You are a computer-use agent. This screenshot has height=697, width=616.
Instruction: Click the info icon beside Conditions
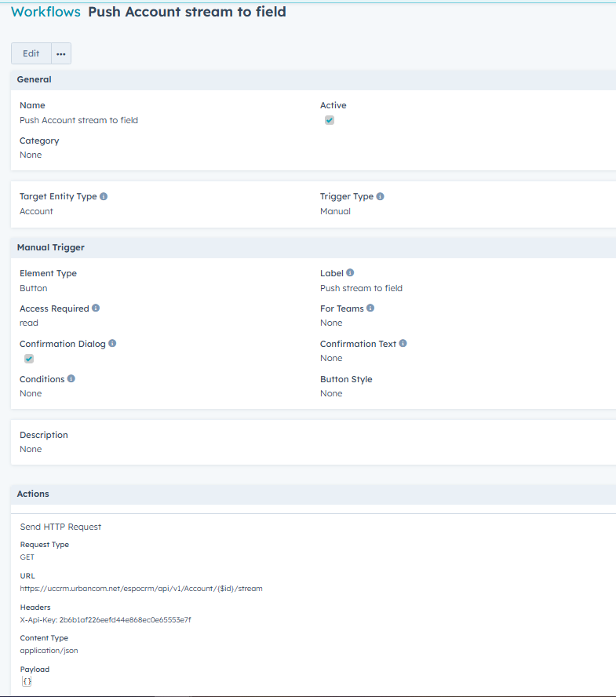click(x=71, y=379)
